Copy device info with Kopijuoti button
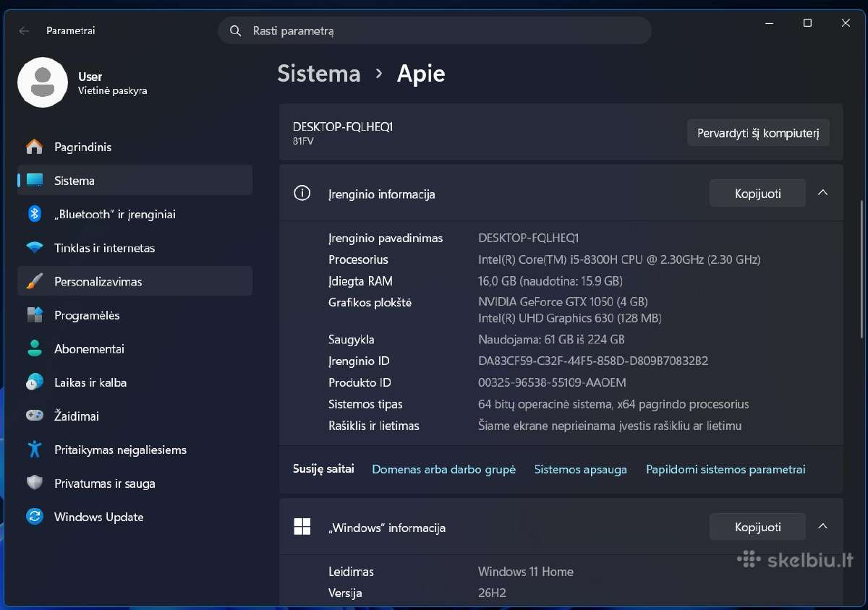 pyautogui.click(x=757, y=194)
